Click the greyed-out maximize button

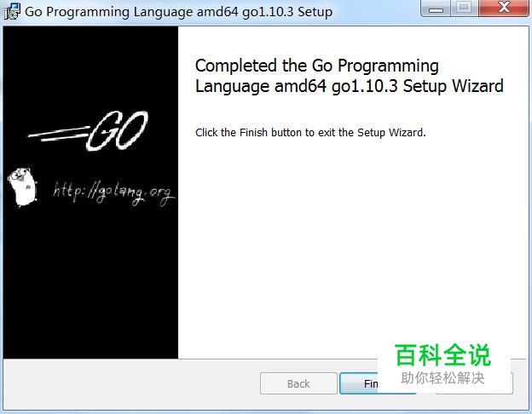(x=464, y=9)
